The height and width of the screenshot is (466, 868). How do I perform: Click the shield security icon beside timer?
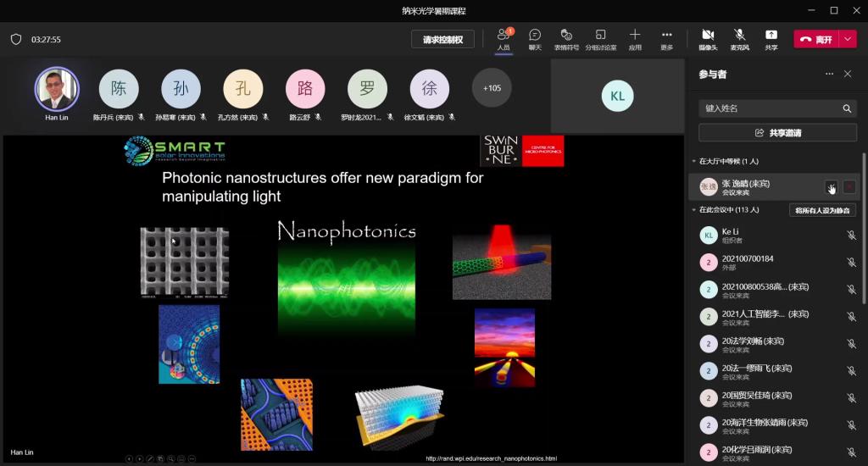click(16, 39)
